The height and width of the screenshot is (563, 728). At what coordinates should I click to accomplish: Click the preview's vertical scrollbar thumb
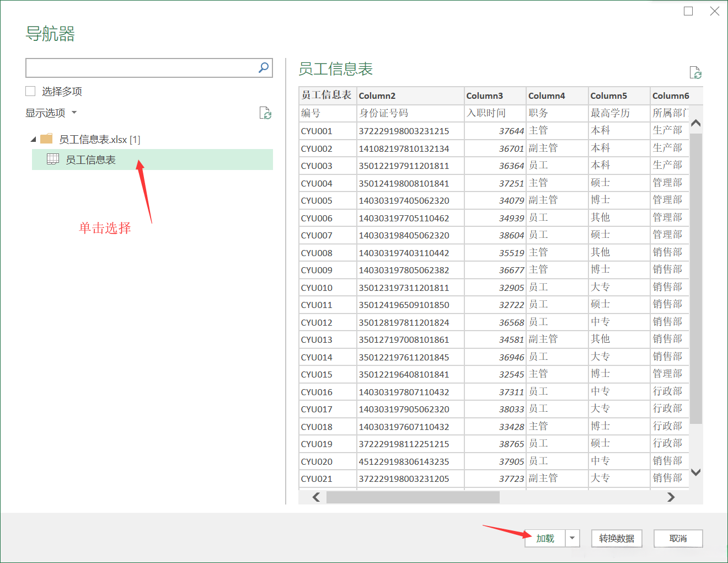click(696, 279)
